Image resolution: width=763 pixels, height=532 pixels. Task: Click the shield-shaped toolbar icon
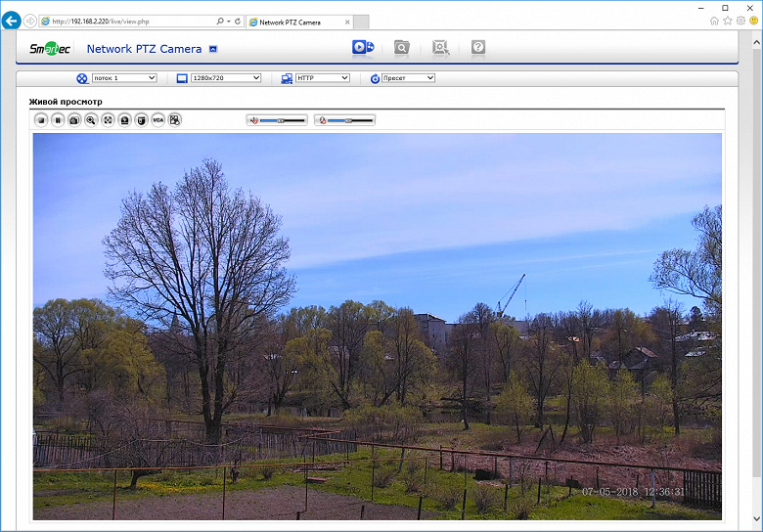pyautogui.click(x=141, y=120)
